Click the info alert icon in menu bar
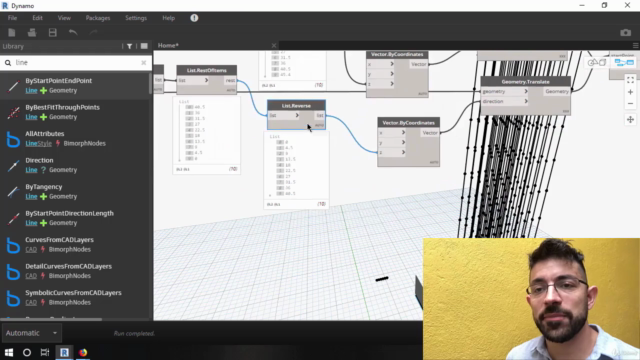 click(x=194, y=18)
